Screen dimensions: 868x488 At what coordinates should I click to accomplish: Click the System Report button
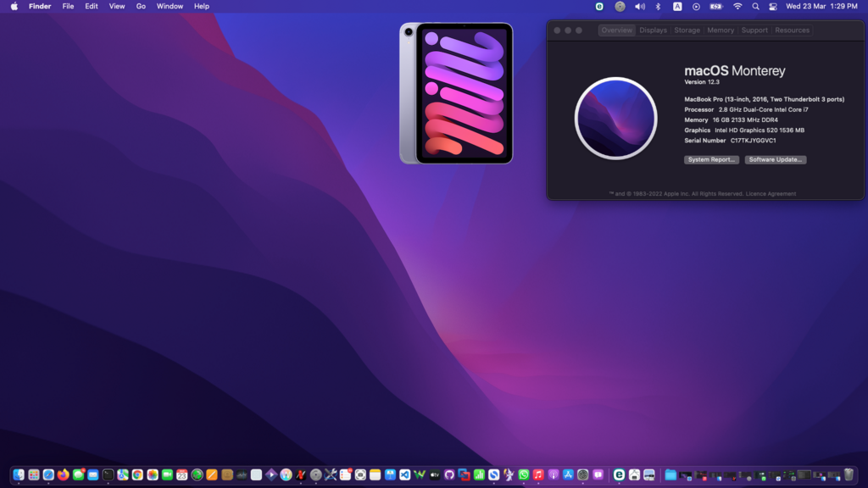(x=711, y=160)
